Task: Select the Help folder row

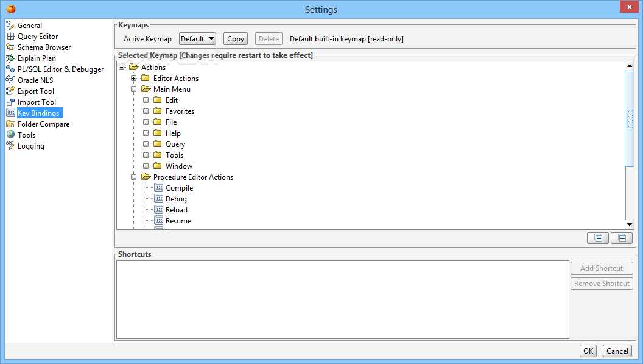Action: pyautogui.click(x=173, y=133)
